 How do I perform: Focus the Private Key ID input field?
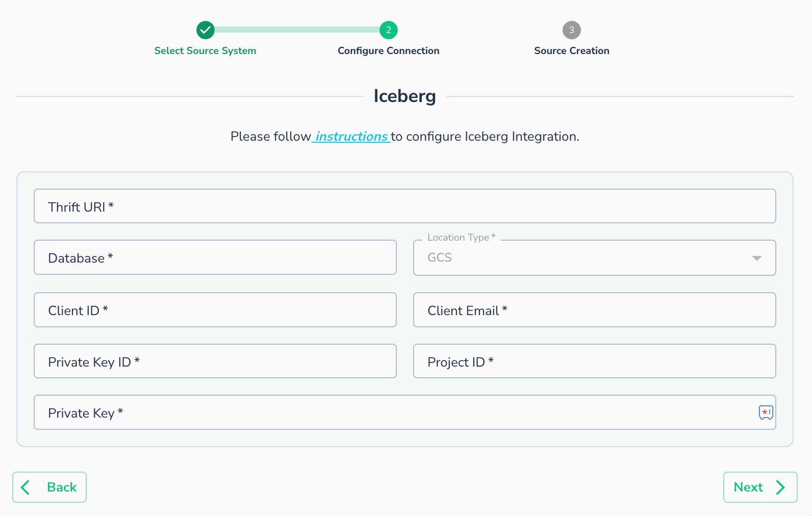[x=215, y=361]
